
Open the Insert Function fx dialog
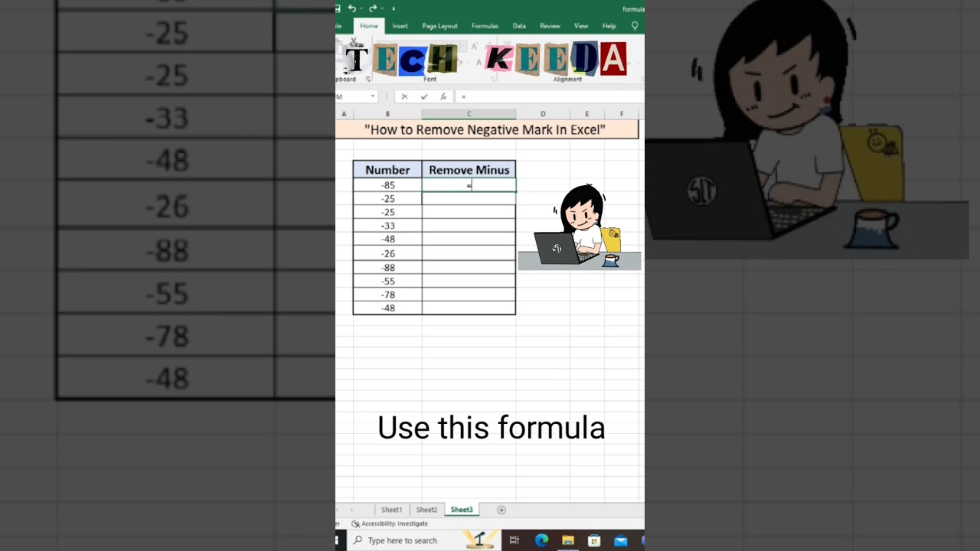443,96
